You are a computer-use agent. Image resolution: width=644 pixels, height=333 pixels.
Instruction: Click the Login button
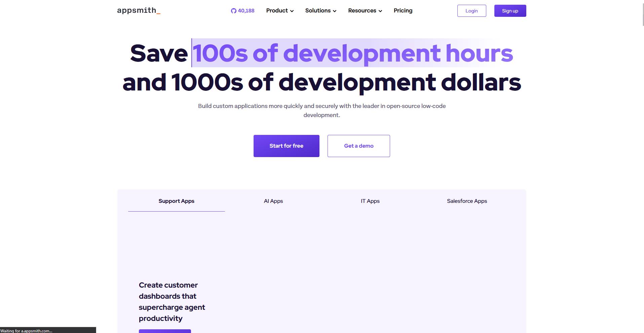[471, 11]
